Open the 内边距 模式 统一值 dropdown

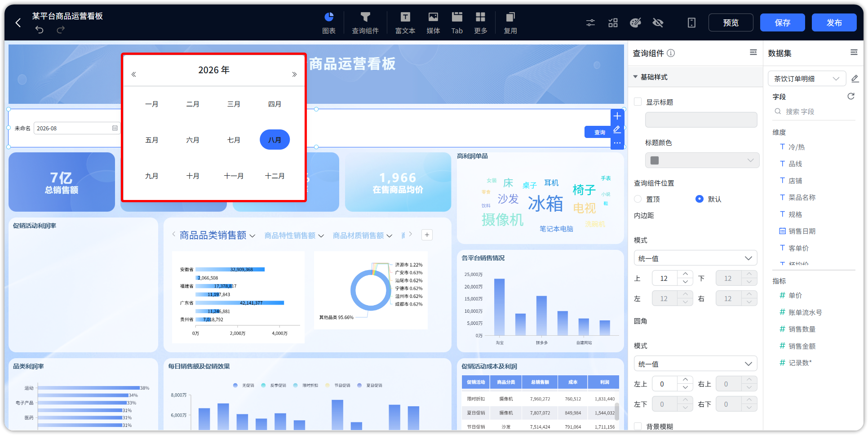pyautogui.click(x=695, y=258)
